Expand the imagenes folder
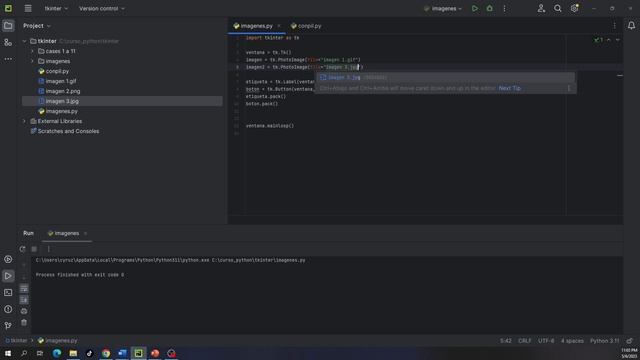This screenshot has height=360, width=640. 33,61
